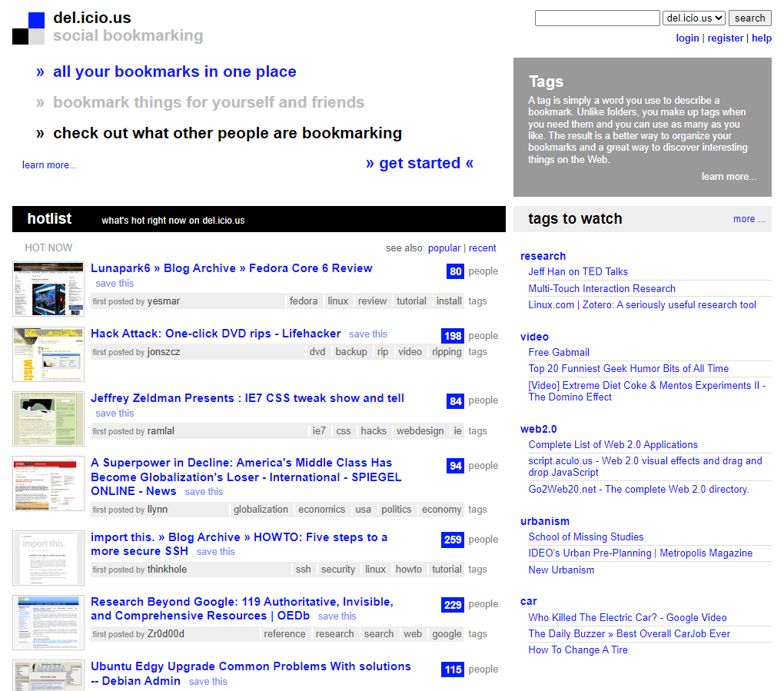Image resolution: width=784 pixels, height=691 pixels.
Task: Open the login link
Action: tap(687, 38)
